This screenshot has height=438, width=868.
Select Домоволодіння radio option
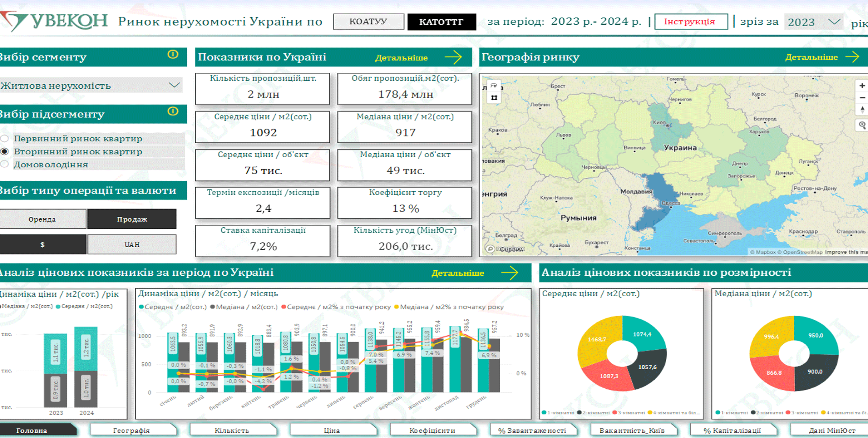pyautogui.click(x=4, y=165)
